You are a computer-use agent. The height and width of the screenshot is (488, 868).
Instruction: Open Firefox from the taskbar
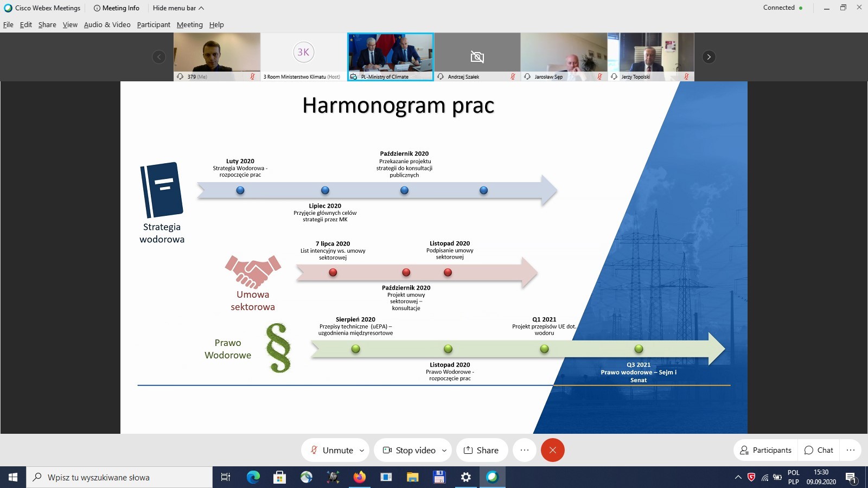(360, 477)
